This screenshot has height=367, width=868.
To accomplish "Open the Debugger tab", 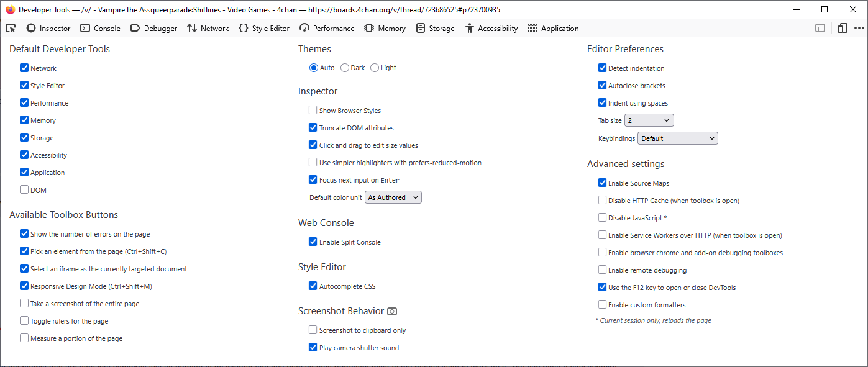I will point(153,28).
